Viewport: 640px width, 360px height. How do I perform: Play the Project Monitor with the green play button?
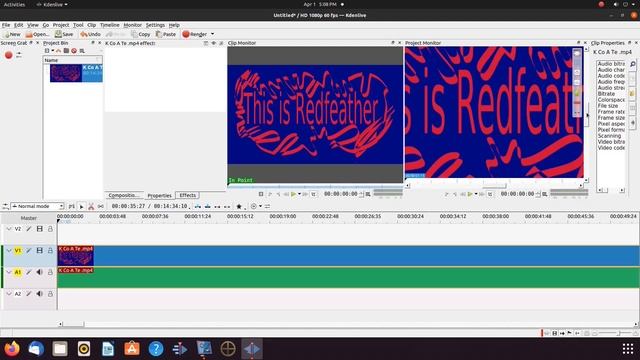pos(470,194)
